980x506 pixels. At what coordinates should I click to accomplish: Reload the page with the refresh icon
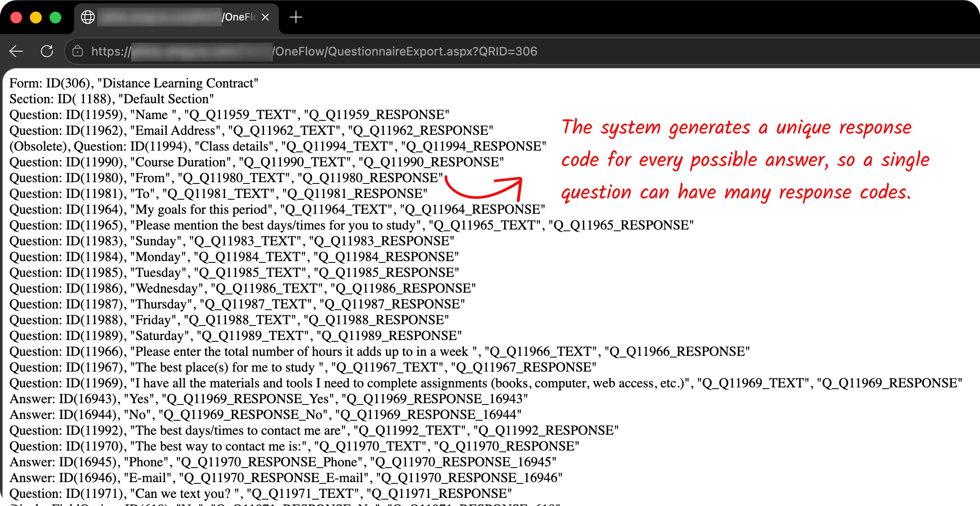click(x=47, y=51)
